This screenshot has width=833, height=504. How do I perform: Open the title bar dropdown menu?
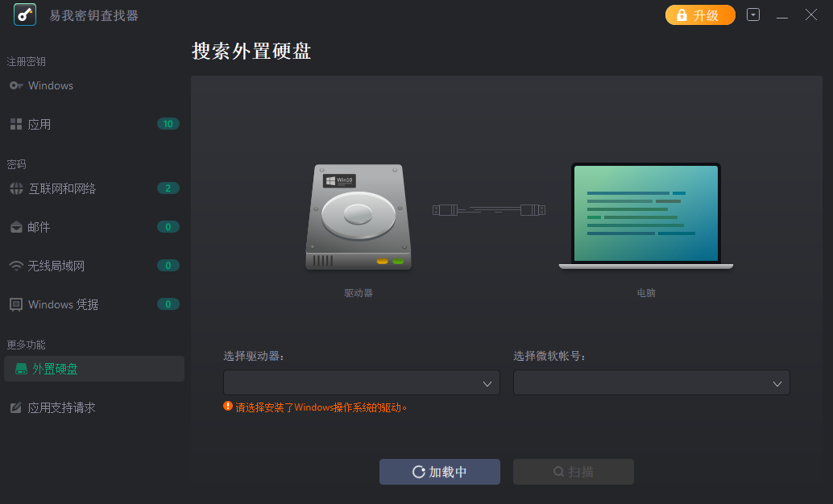pos(753,14)
